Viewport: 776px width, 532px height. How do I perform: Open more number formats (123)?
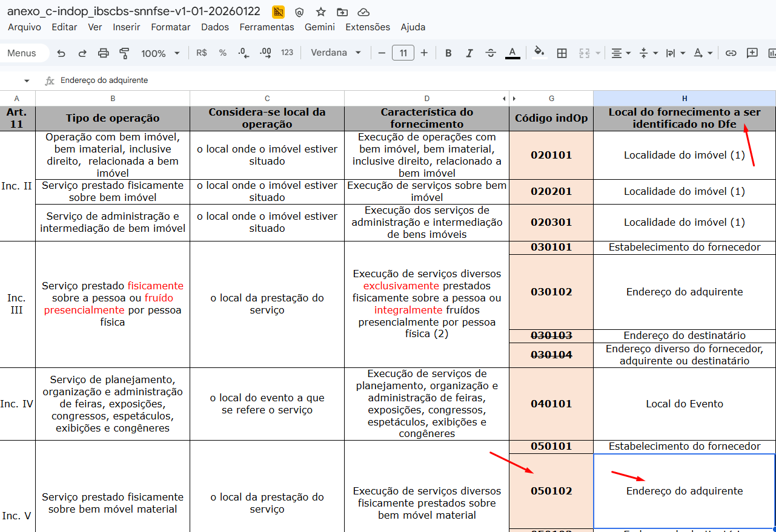[287, 53]
